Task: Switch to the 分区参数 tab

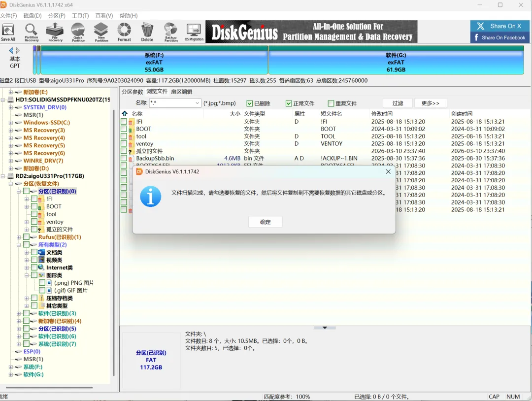Action: coord(133,92)
